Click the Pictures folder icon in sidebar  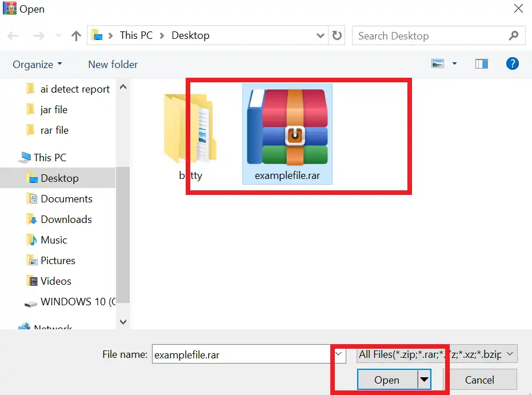32,260
